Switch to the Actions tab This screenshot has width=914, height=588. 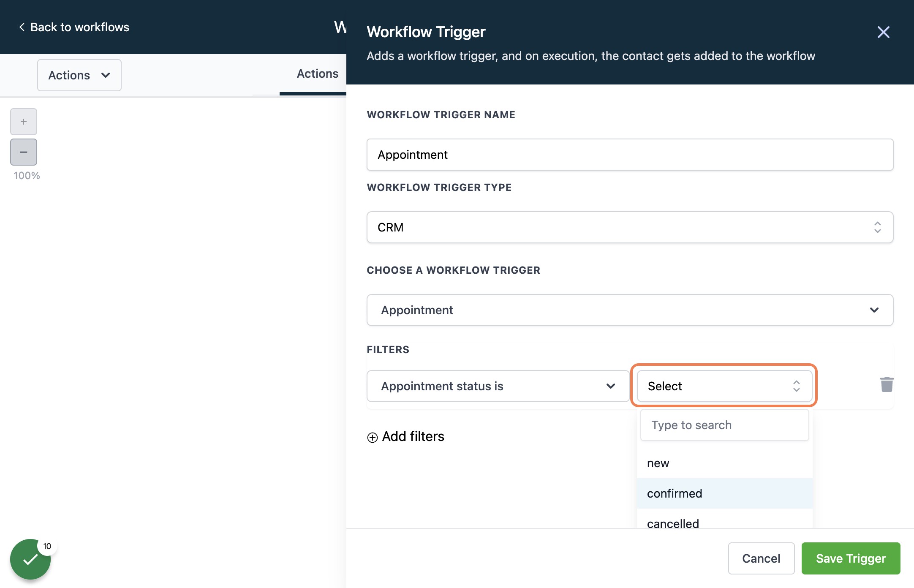point(317,74)
